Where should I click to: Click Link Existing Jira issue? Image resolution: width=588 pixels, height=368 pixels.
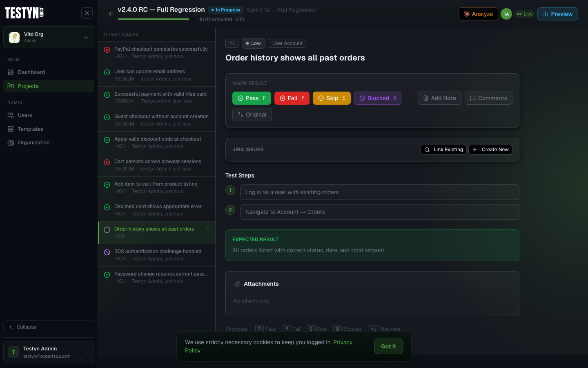pyautogui.click(x=443, y=150)
